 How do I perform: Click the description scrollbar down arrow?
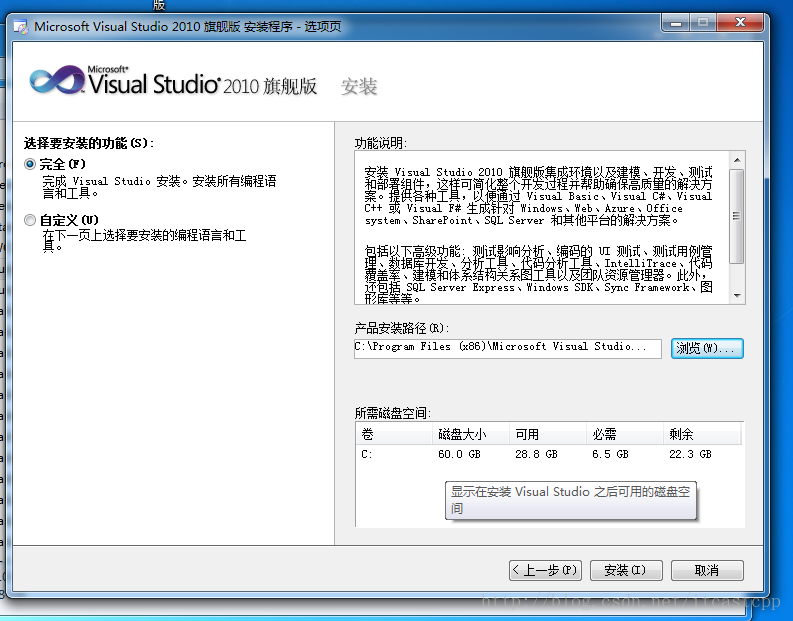coord(737,296)
